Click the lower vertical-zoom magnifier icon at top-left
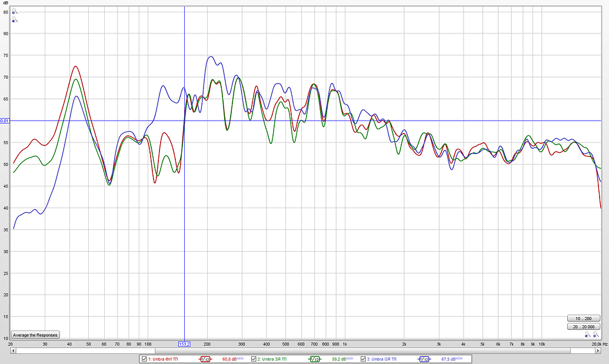This screenshot has width=609, height=364. tap(15, 21)
